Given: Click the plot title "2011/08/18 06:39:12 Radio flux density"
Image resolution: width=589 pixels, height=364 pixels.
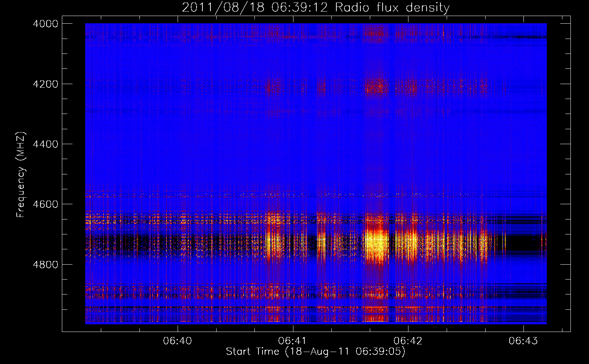Looking at the screenshot, I should 316,7.
